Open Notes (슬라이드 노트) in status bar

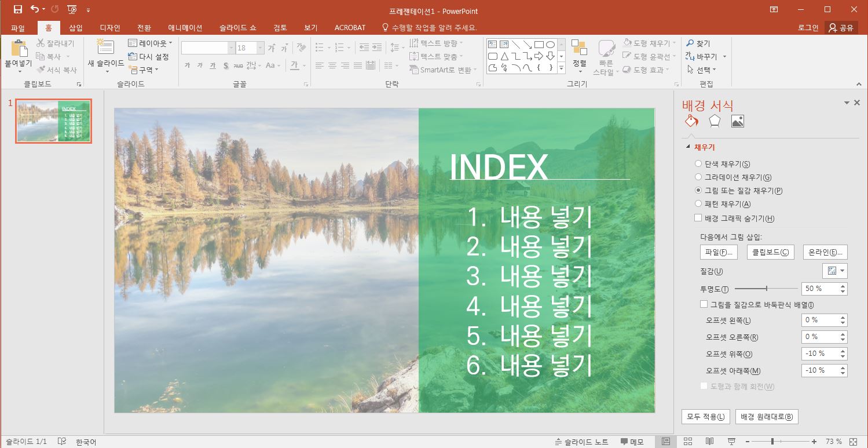click(x=581, y=442)
